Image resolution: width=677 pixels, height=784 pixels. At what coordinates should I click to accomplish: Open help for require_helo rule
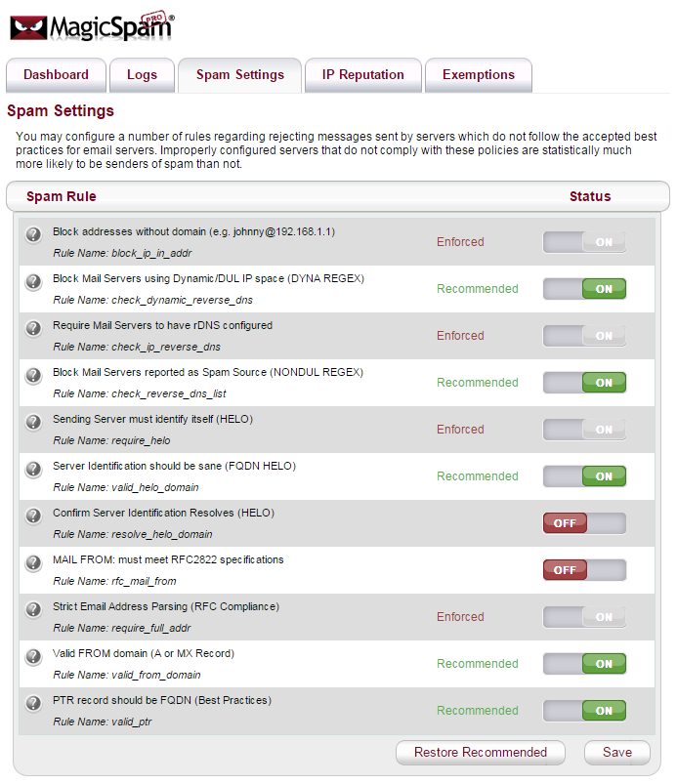(33, 422)
